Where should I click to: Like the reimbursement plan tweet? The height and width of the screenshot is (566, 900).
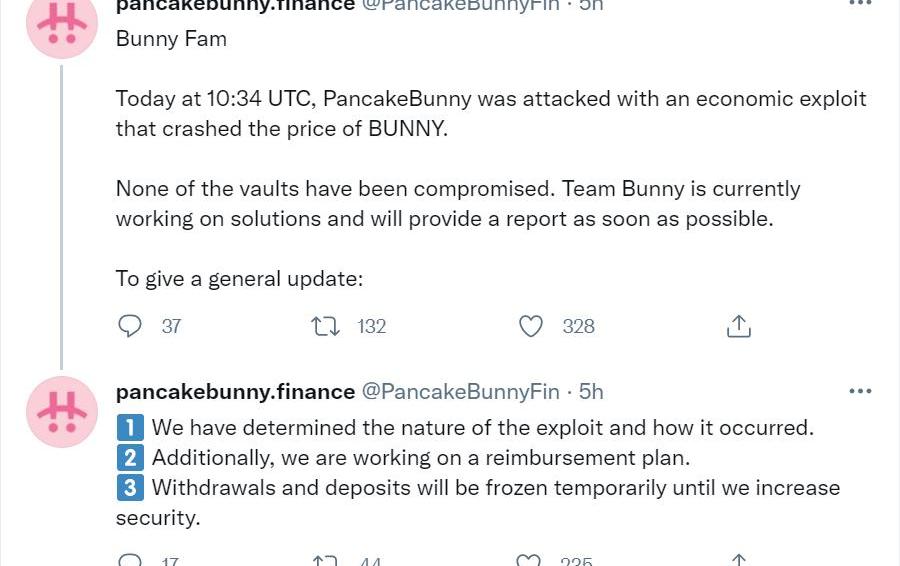coord(529,560)
